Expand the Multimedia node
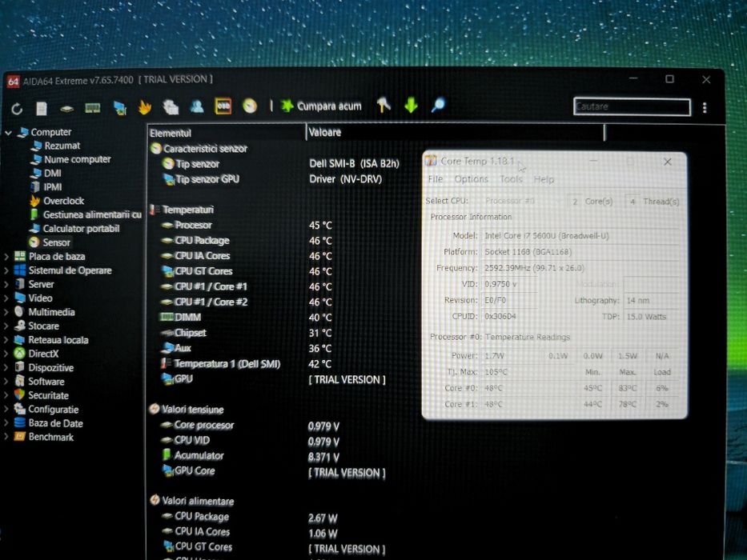Image resolution: width=747 pixels, height=560 pixels. 6,312
